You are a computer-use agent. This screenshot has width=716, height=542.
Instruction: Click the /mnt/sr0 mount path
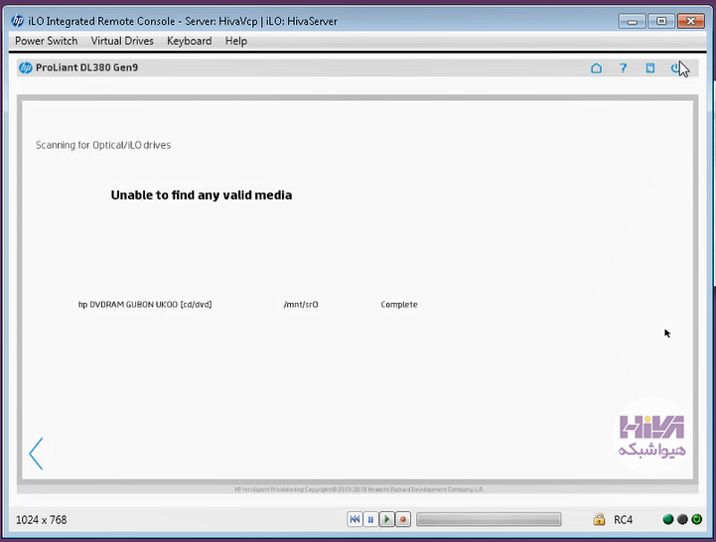pyautogui.click(x=301, y=305)
